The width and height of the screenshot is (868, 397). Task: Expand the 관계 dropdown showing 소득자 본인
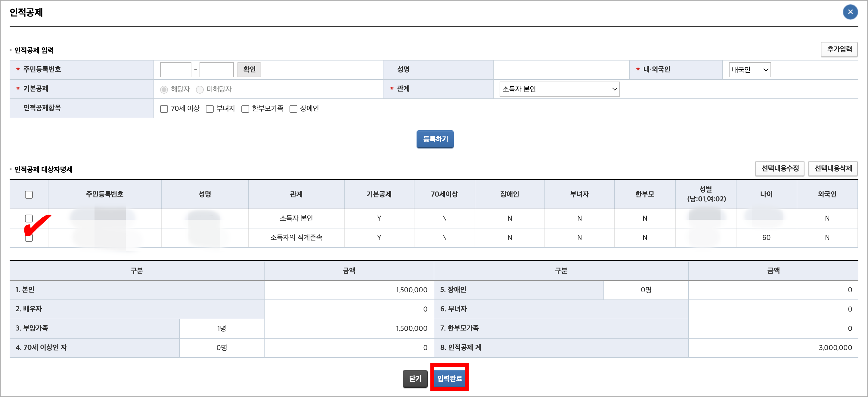pos(559,89)
